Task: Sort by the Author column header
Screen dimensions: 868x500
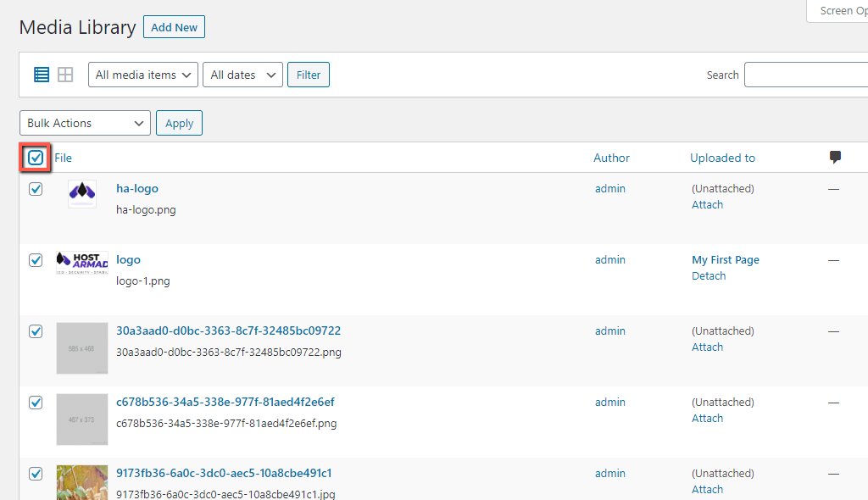Action: tap(612, 158)
